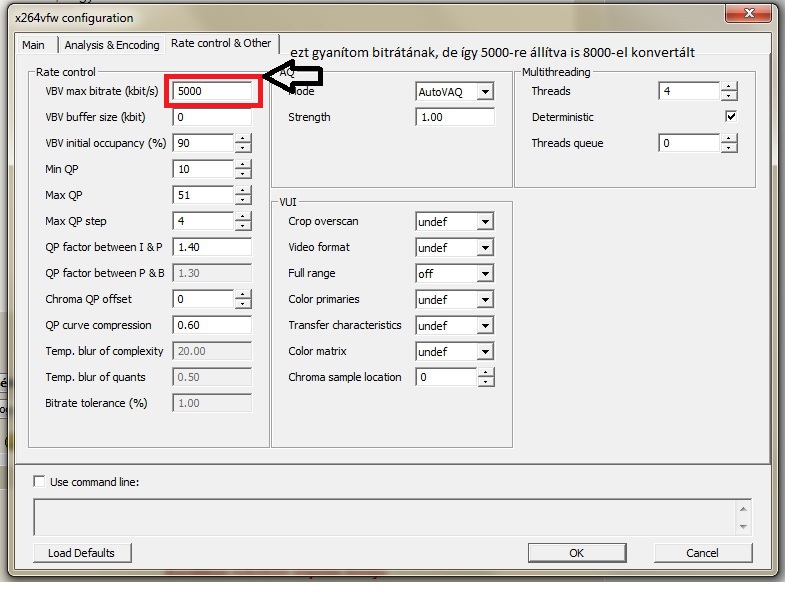Click the Threads queue field
The height and width of the screenshot is (592, 785).
689,143
